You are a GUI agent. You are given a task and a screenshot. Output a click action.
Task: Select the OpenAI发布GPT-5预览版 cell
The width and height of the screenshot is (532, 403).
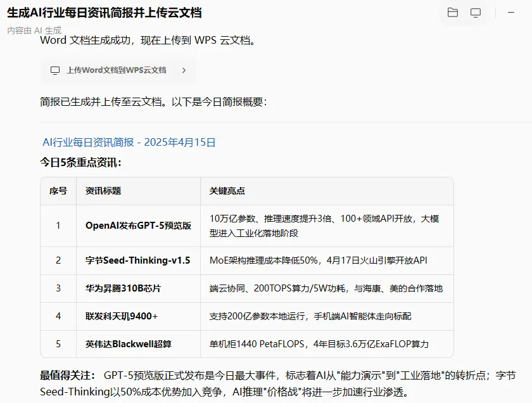(x=139, y=226)
